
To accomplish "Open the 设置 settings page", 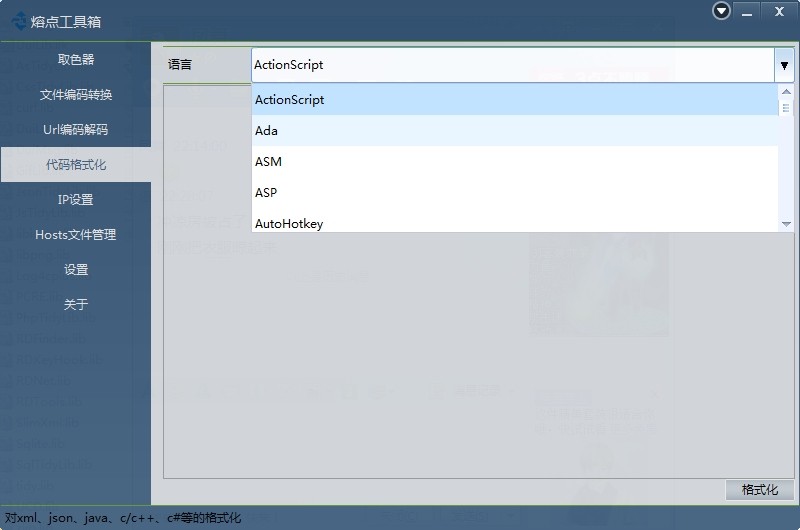I will [76, 270].
